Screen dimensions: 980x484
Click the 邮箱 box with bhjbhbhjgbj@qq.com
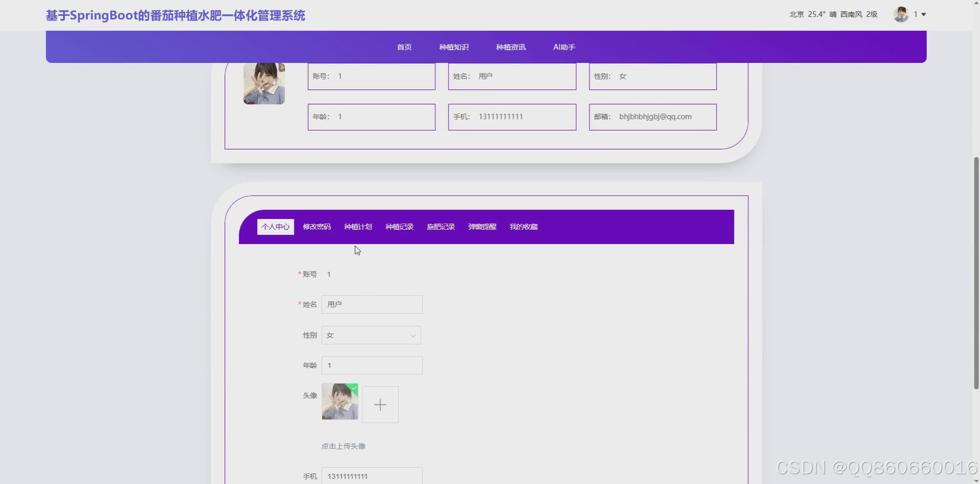pos(653,117)
